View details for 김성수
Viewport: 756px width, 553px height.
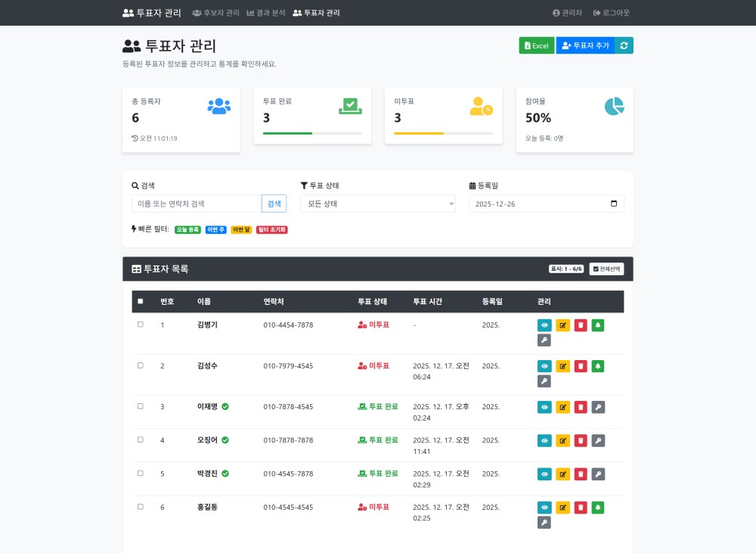tap(544, 366)
